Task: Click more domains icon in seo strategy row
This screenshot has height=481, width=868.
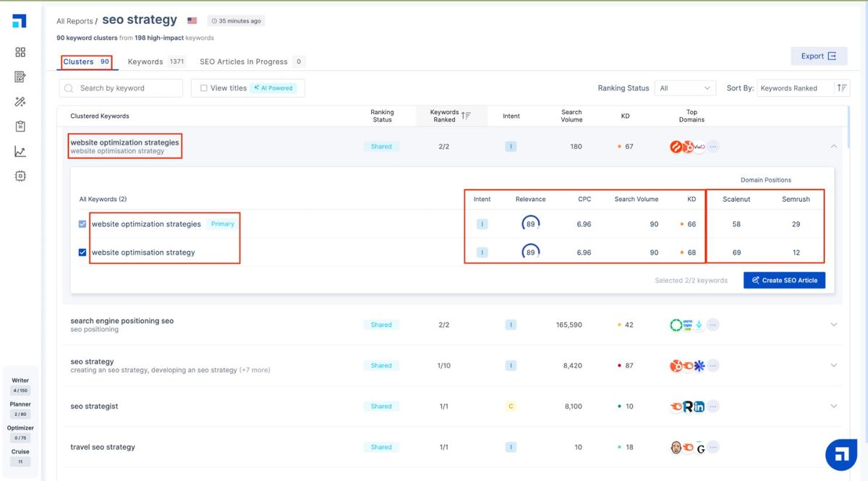Action: pyautogui.click(x=713, y=365)
